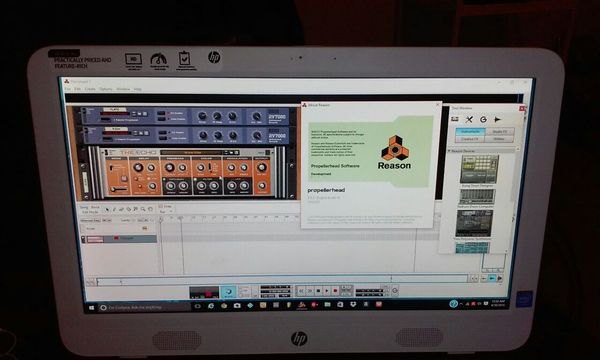Viewport: 600px width, 360px height.
Task: Open the Device Palette tab icon
Action: tap(455, 119)
